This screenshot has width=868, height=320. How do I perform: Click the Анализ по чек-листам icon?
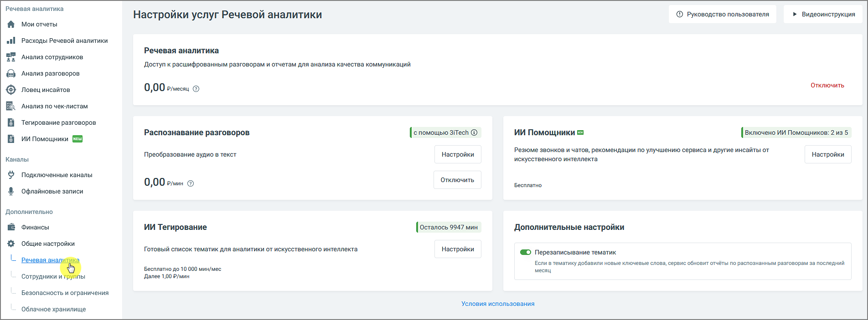click(11, 106)
